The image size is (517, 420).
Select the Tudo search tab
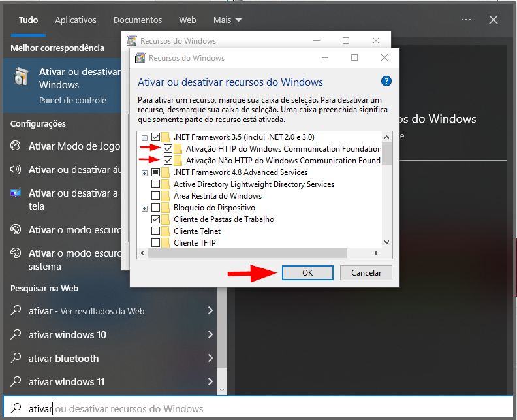[28, 20]
